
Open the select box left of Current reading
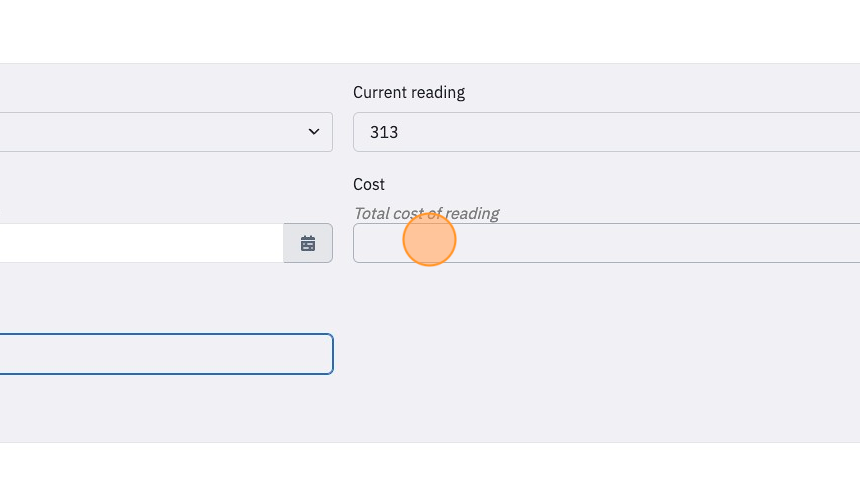pos(166,132)
